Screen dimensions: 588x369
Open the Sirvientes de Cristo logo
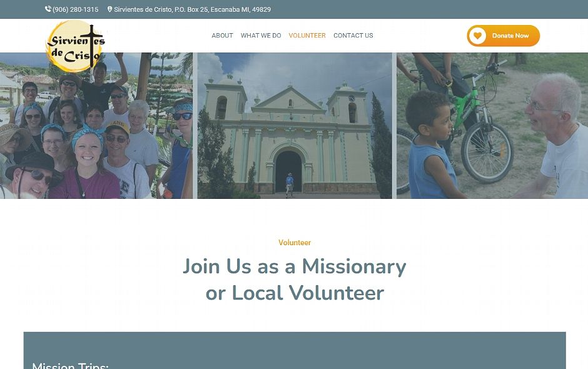click(x=75, y=46)
